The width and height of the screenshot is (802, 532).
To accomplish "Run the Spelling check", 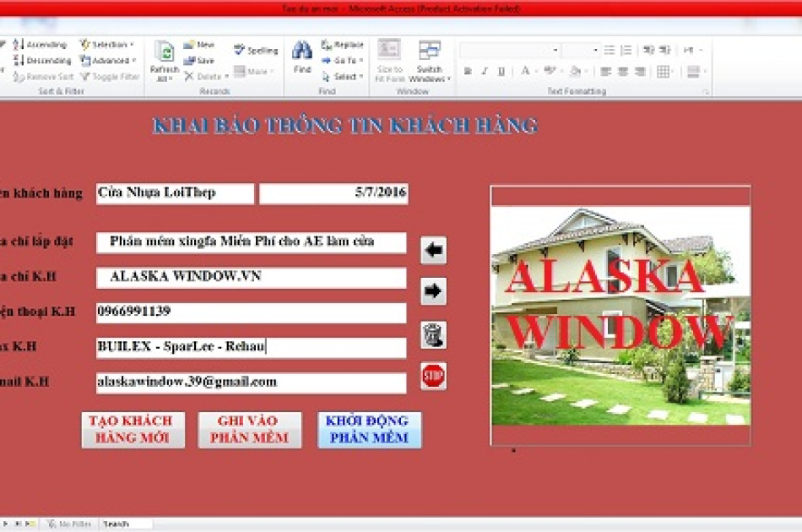I will pos(256,50).
